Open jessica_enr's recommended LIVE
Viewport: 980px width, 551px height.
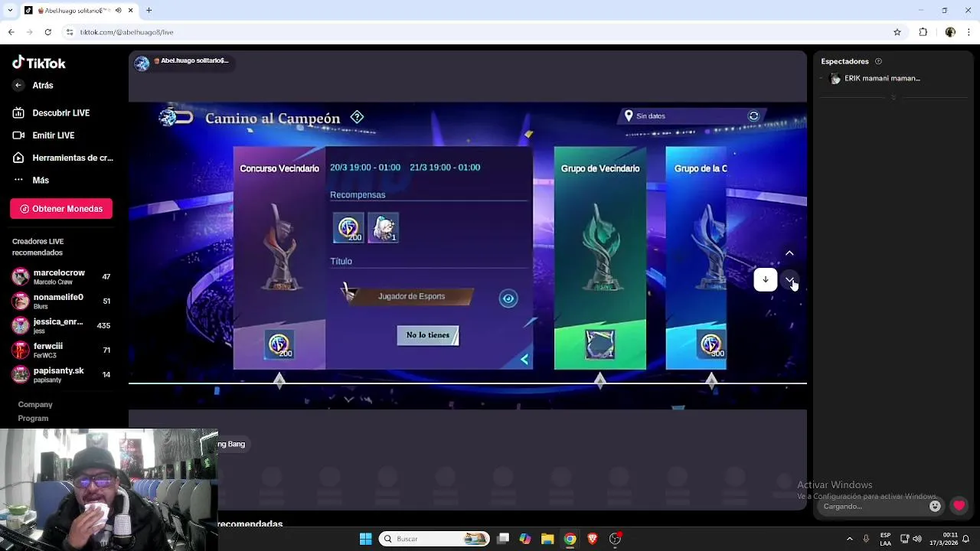point(61,325)
